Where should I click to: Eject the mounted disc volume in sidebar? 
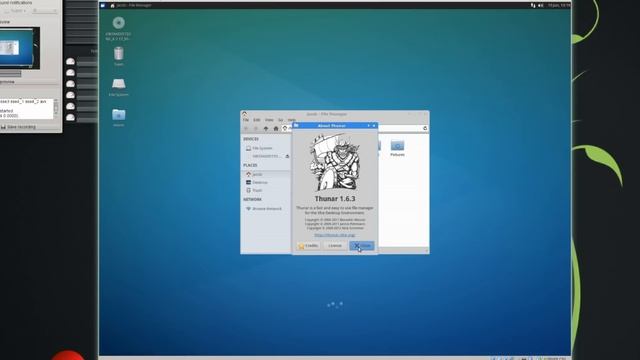(x=287, y=156)
